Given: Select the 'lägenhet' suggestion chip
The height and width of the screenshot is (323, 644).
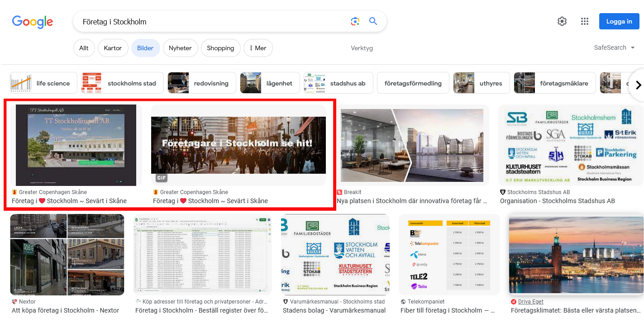Looking at the screenshot, I should point(270,83).
